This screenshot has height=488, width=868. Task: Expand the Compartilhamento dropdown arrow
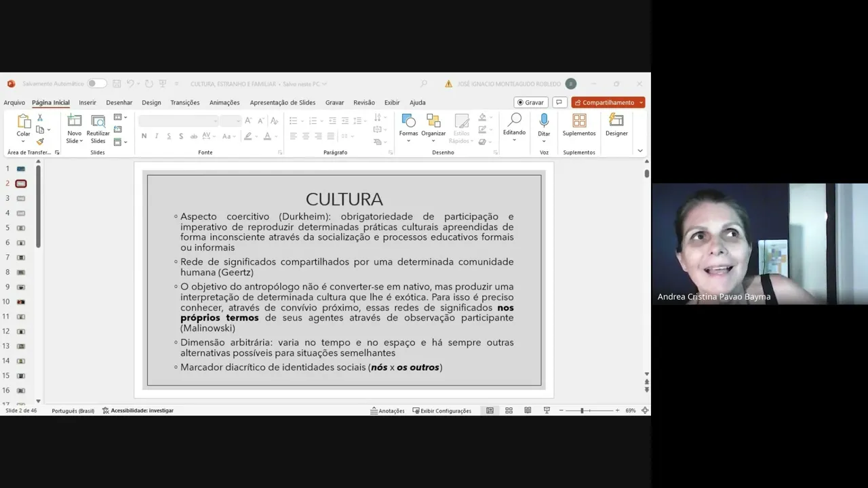641,102
